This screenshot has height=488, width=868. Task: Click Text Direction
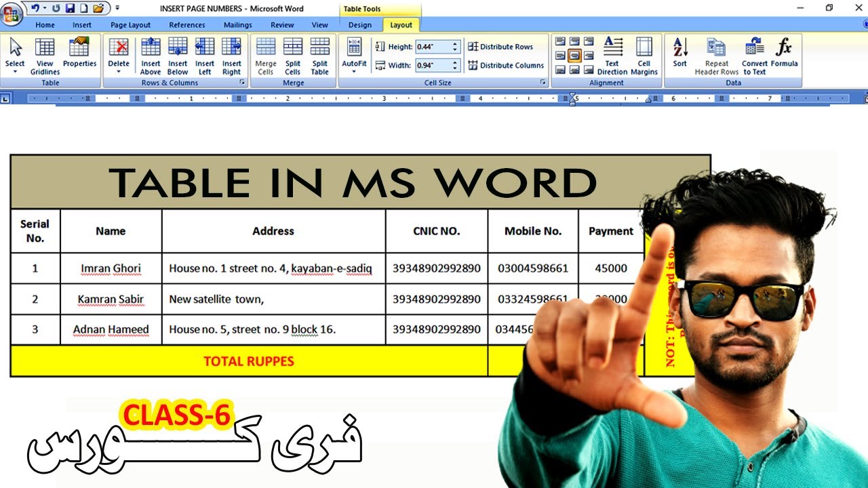[x=612, y=56]
